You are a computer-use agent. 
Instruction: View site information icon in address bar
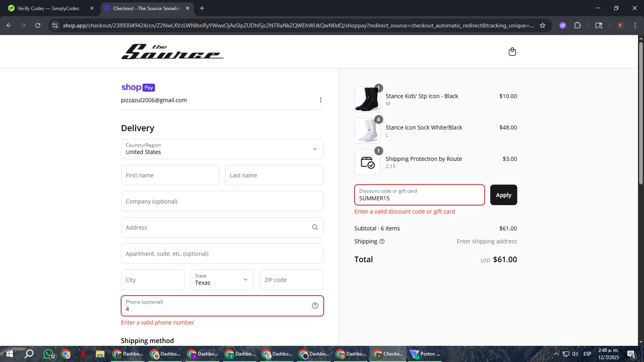pyautogui.click(x=55, y=25)
